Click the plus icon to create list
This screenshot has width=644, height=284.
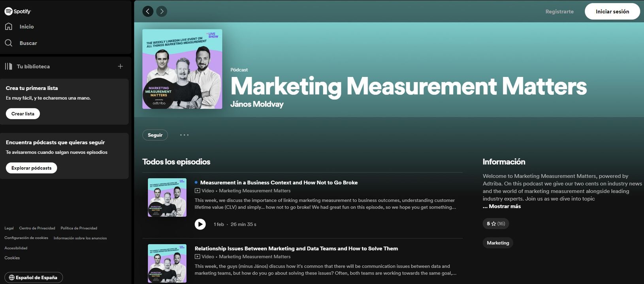click(121, 66)
